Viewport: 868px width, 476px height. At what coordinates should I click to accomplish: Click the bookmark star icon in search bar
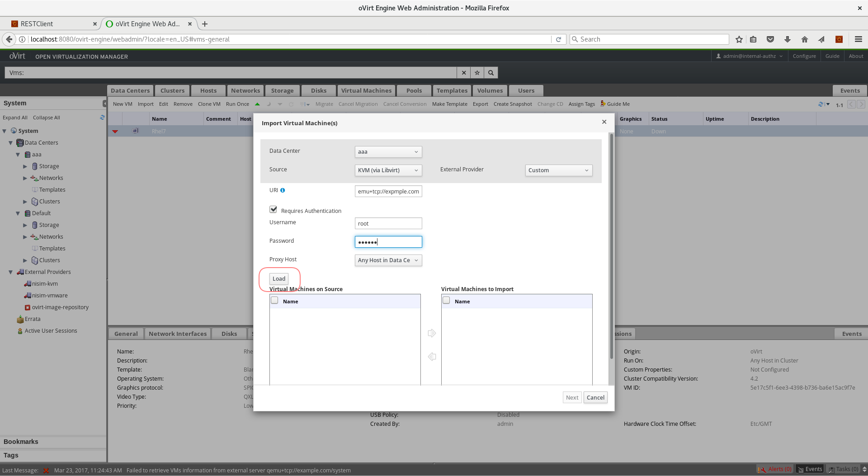tap(477, 73)
